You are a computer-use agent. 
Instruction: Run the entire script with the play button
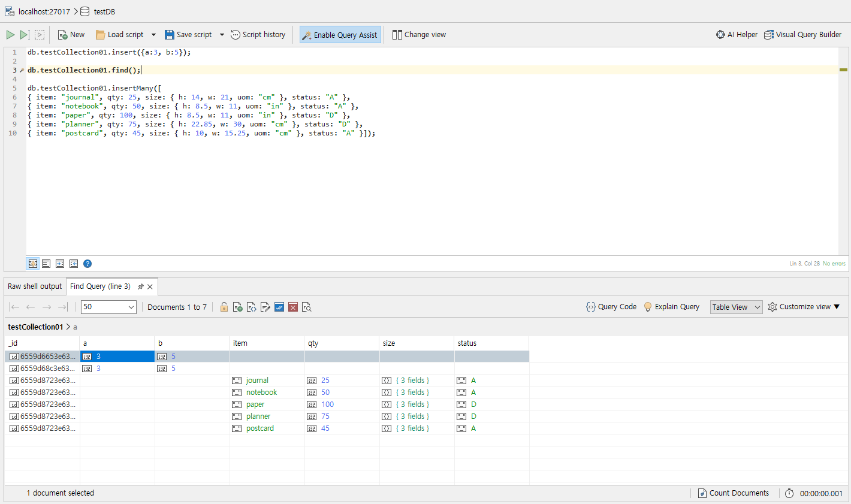10,35
